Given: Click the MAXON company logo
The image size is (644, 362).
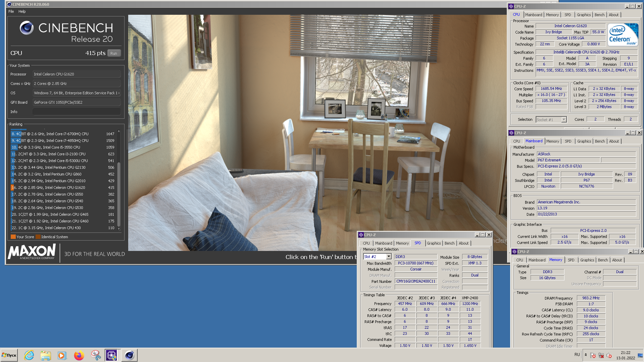Looking at the screenshot, I should [32, 252].
